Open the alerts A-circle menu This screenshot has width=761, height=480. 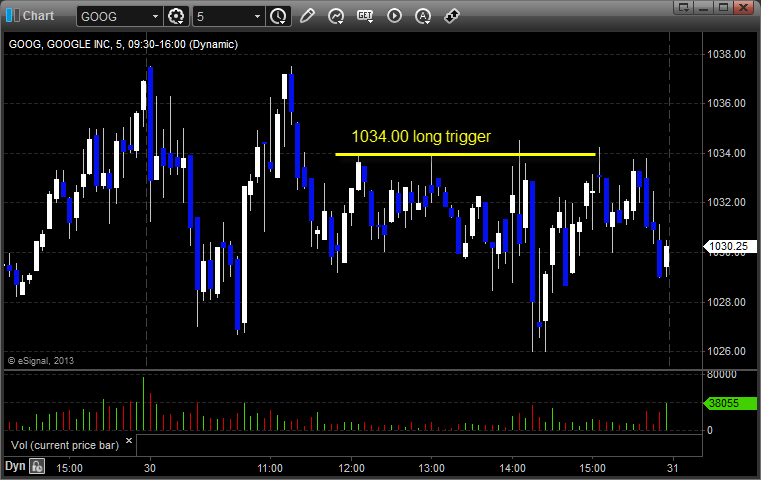tap(423, 16)
